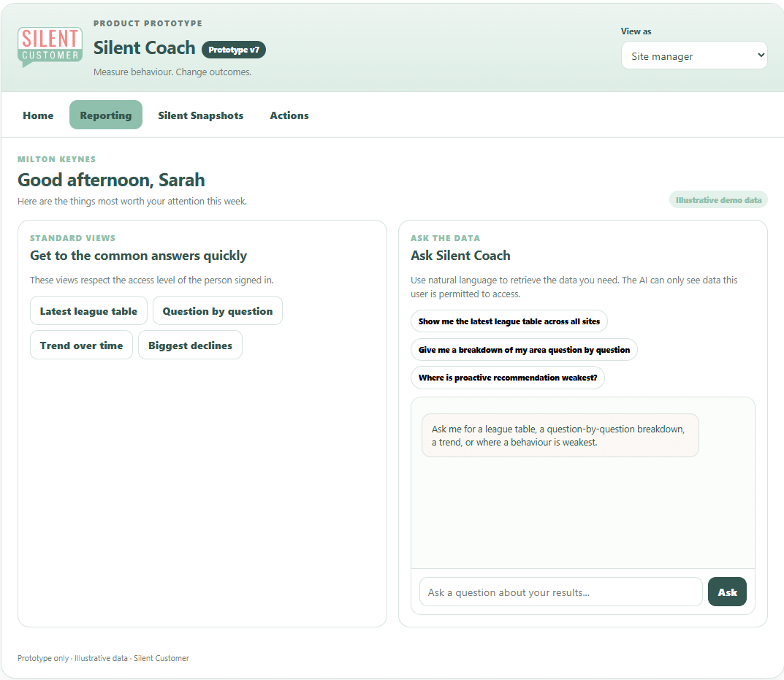Show the Question by question view
This screenshot has height=680, width=784.
pyautogui.click(x=218, y=311)
